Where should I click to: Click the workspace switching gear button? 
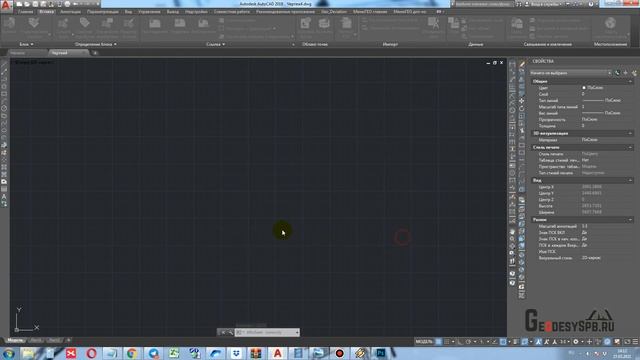576,342
